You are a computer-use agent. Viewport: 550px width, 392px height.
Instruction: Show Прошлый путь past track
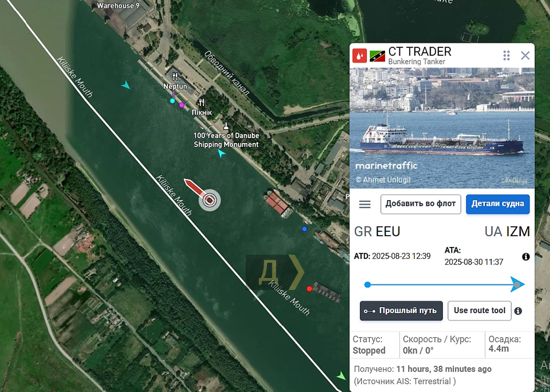tap(401, 311)
